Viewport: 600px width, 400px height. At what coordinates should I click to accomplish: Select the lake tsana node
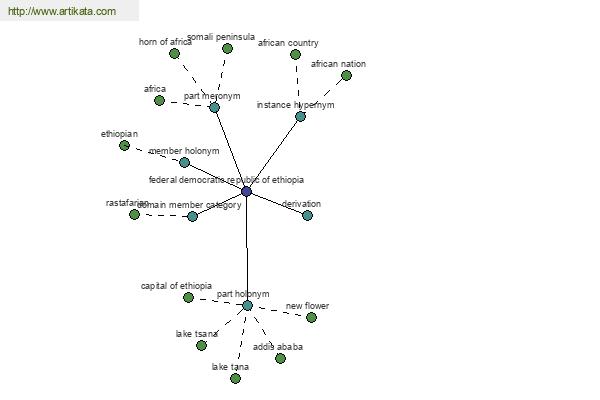[201, 346]
